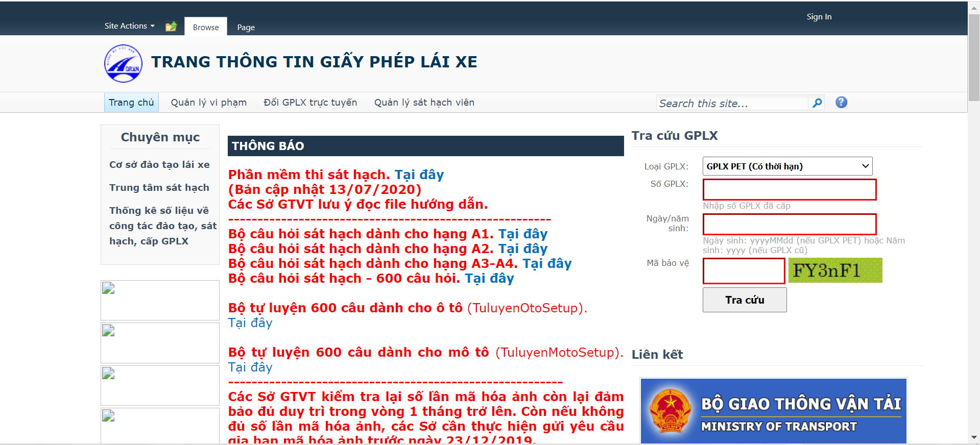Open Cơ sở đào tạo lái xe link

coord(159,165)
